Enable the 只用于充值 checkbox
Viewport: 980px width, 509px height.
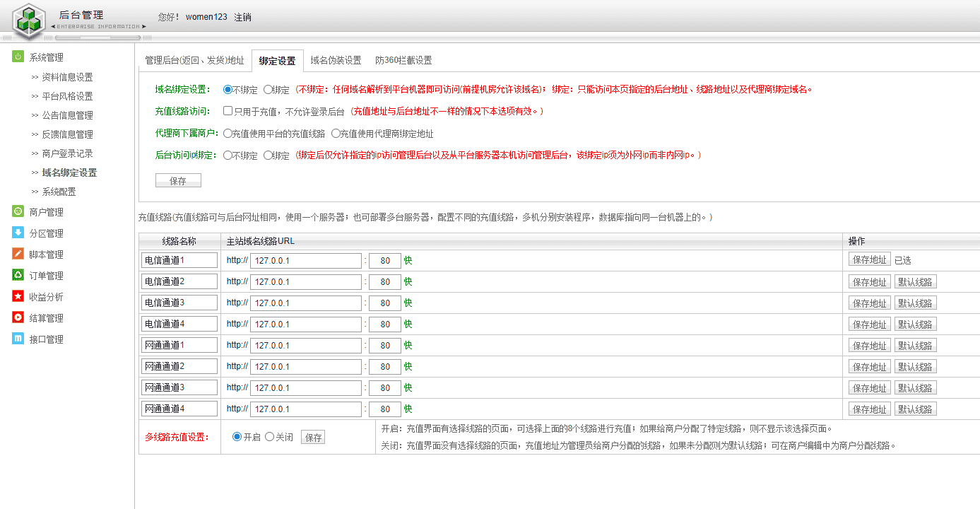228,111
